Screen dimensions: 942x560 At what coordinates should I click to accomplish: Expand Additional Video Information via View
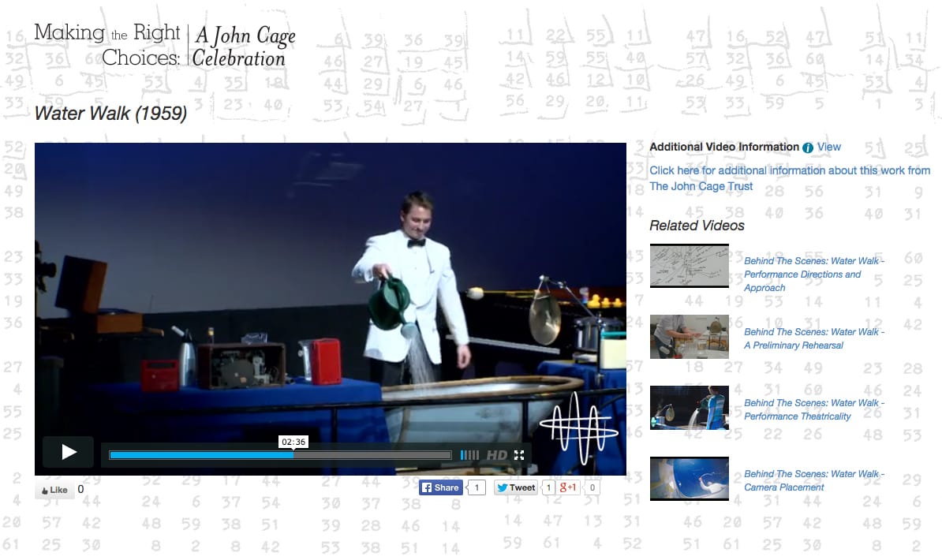click(829, 147)
